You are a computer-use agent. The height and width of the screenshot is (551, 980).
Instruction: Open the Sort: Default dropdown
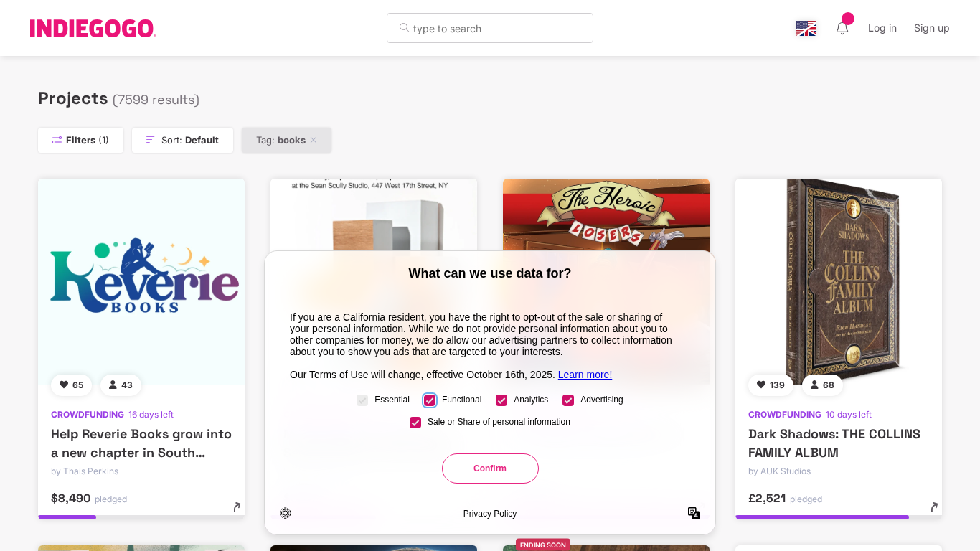(182, 140)
